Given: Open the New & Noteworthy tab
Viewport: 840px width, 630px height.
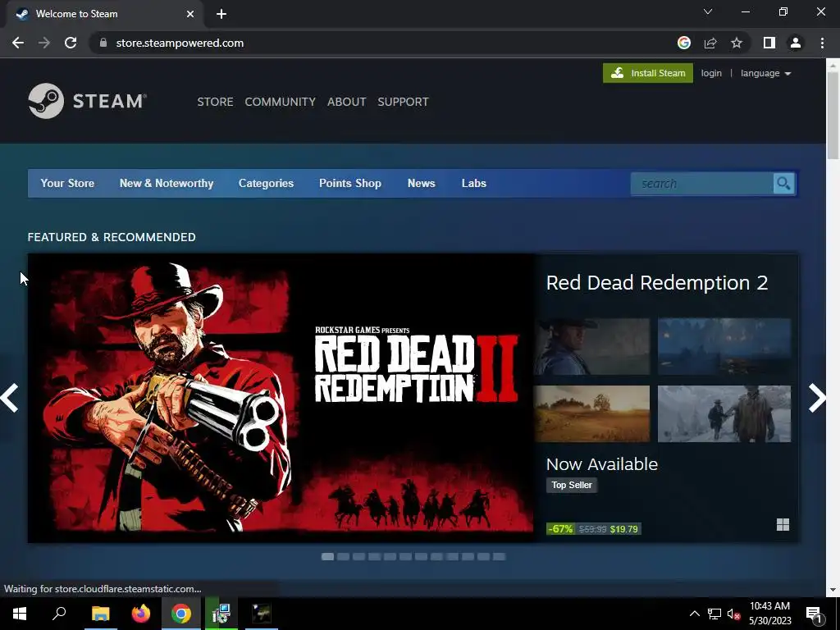Looking at the screenshot, I should [x=167, y=183].
